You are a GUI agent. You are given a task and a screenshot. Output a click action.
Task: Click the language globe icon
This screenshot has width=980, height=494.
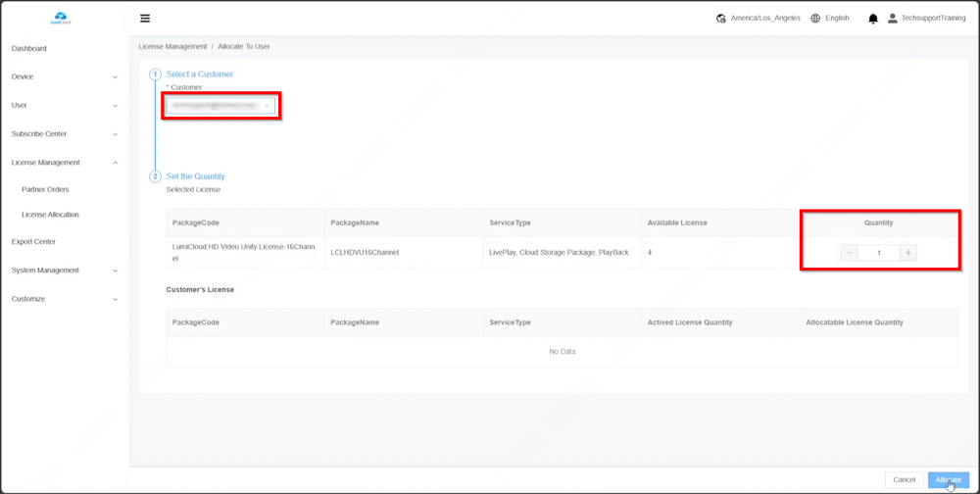coord(815,19)
